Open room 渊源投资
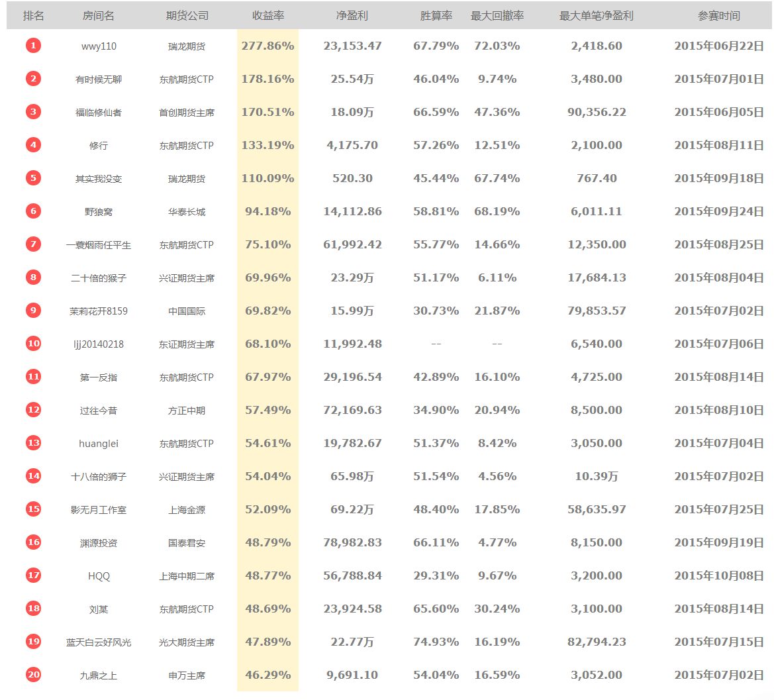774x700 pixels. click(x=98, y=543)
